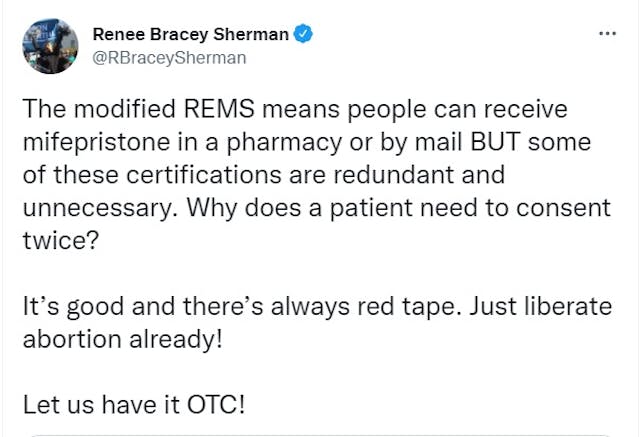This screenshot has width=640, height=437.
Task: Click the word "OTC!" at the end
Action: (x=212, y=407)
